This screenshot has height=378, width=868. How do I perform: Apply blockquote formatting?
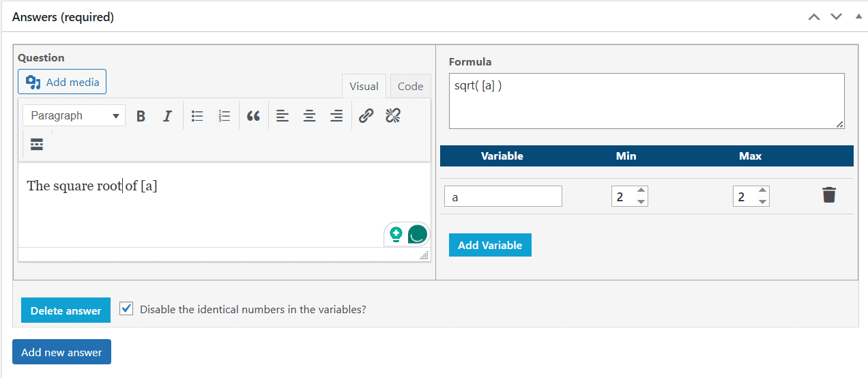253,116
